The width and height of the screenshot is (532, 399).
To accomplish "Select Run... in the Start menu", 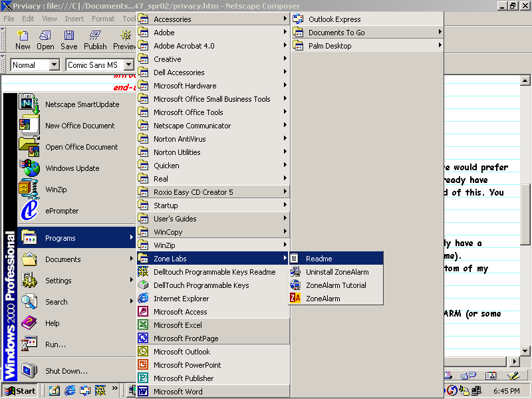I will pyautogui.click(x=76, y=344).
